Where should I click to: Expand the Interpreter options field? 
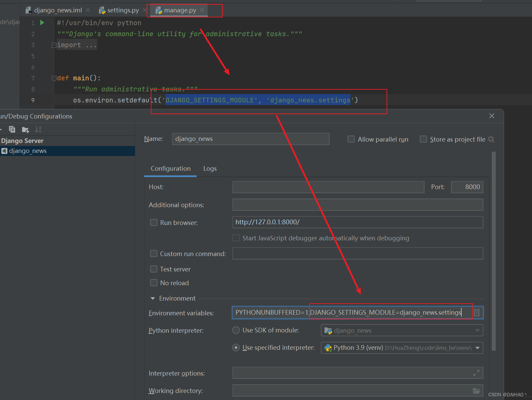[x=476, y=373]
